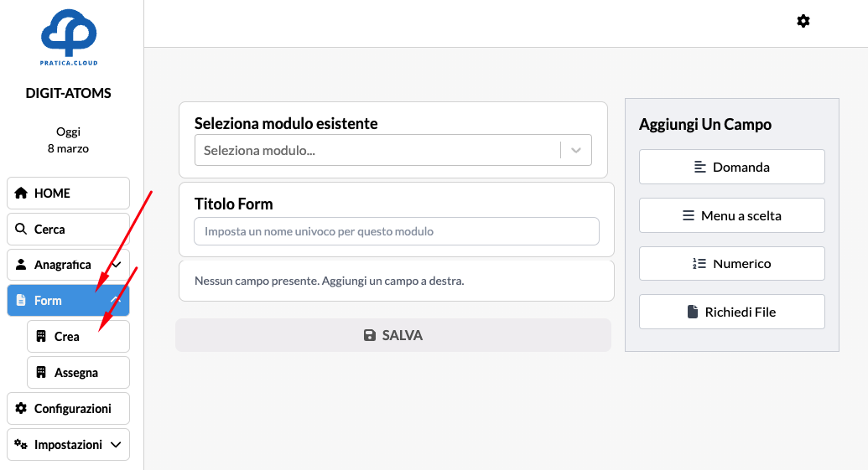
Task: Open the Assegna submenu item
Action: point(78,373)
